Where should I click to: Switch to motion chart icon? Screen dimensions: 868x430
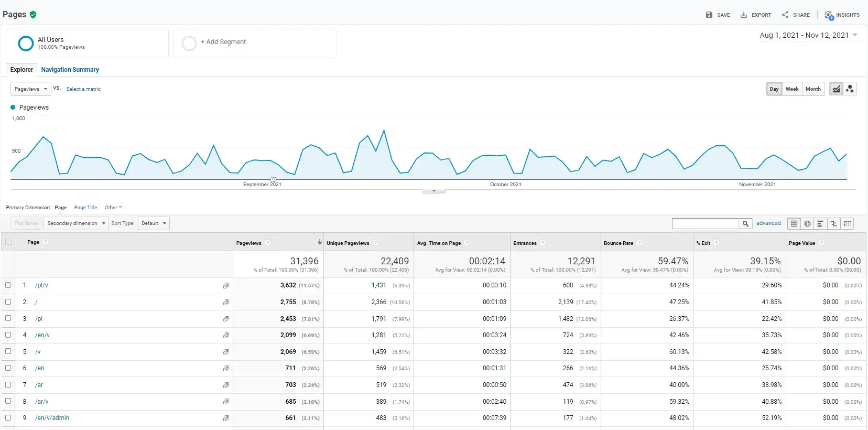pos(850,89)
